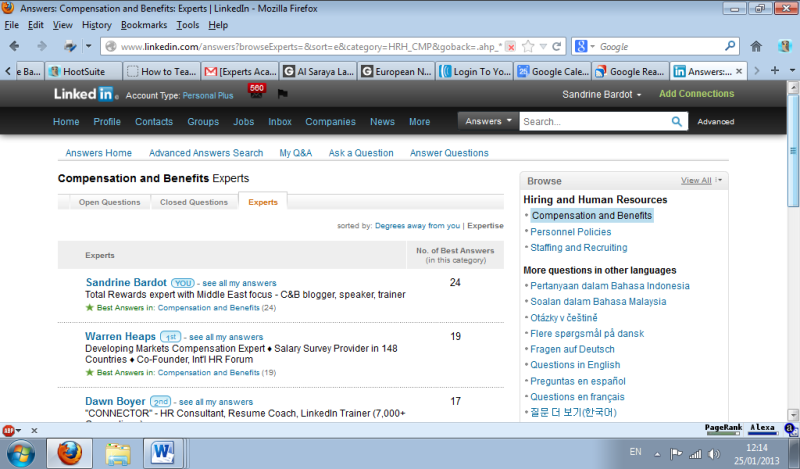Click the Firefox icon in the taskbar
This screenshot has height=469, width=800.
point(69,453)
